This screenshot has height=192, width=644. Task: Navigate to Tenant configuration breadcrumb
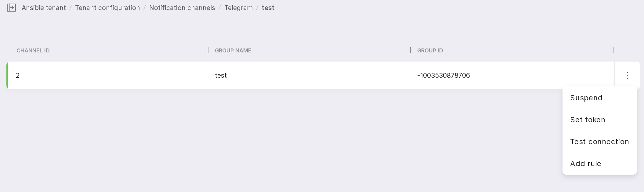(107, 8)
